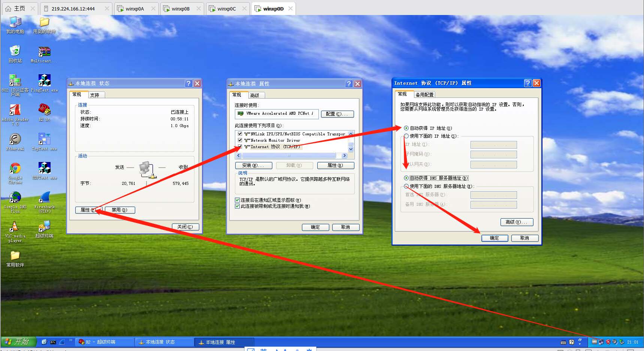Open the Recycle Bin icon
The width and height of the screenshot is (644, 351).
15,51
